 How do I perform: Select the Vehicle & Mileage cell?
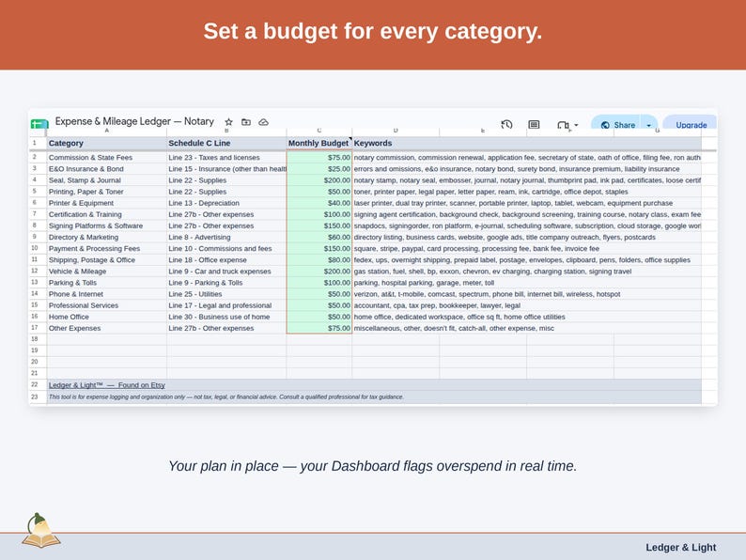coord(107,272)
